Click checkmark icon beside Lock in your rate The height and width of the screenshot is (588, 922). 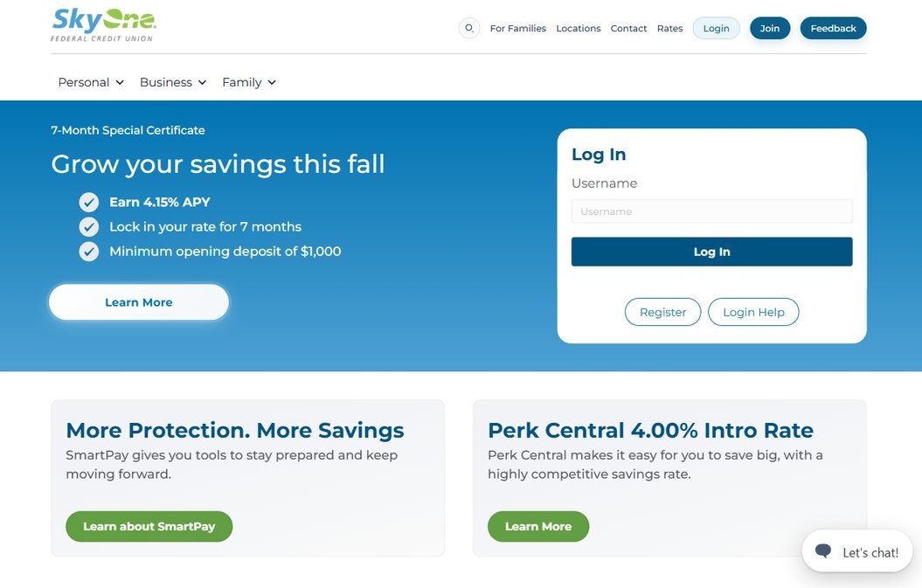89,227
